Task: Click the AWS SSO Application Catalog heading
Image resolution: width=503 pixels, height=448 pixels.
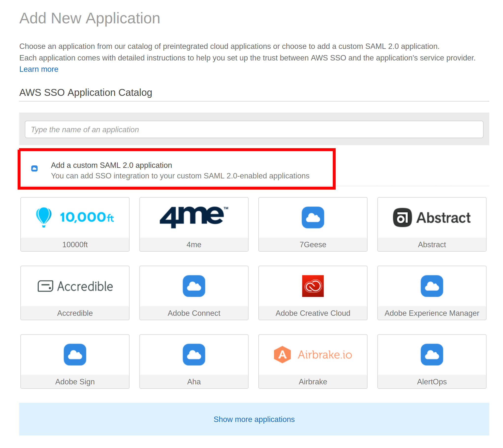Action: click(x=86, y=93)
